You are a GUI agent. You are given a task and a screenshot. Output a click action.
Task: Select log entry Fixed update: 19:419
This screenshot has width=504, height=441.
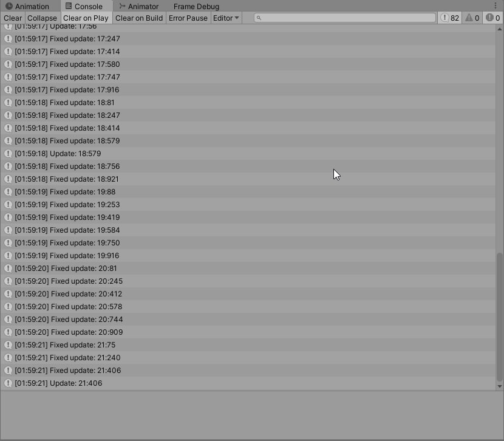(248, 217)
